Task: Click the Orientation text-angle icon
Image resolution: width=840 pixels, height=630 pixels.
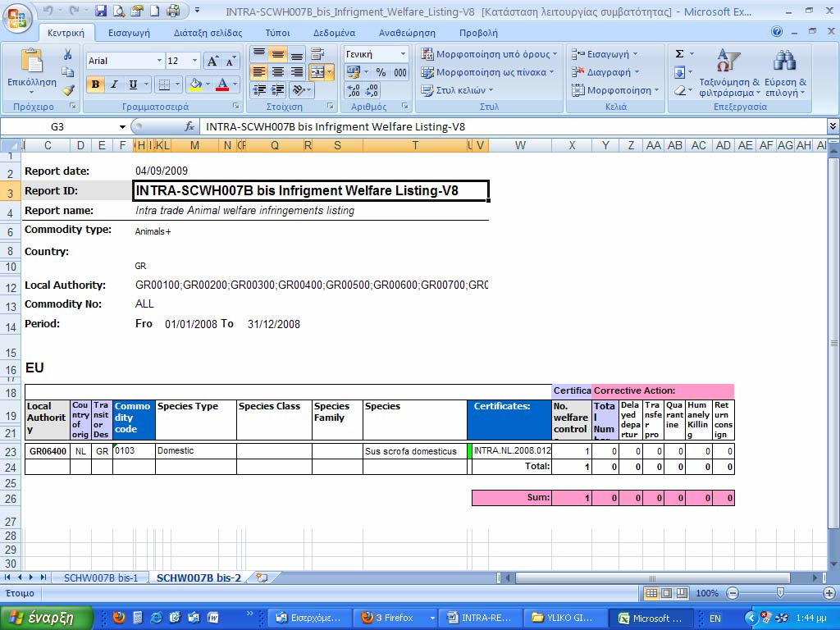Action: pos(299,90)
